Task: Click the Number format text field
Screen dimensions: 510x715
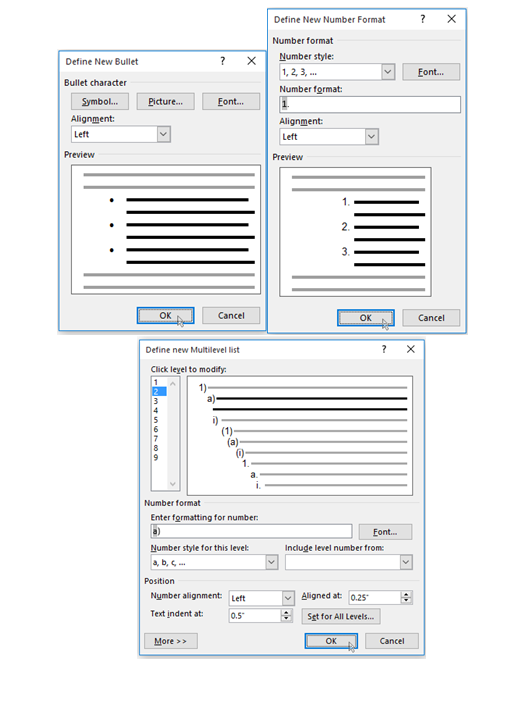Action: 370,104
